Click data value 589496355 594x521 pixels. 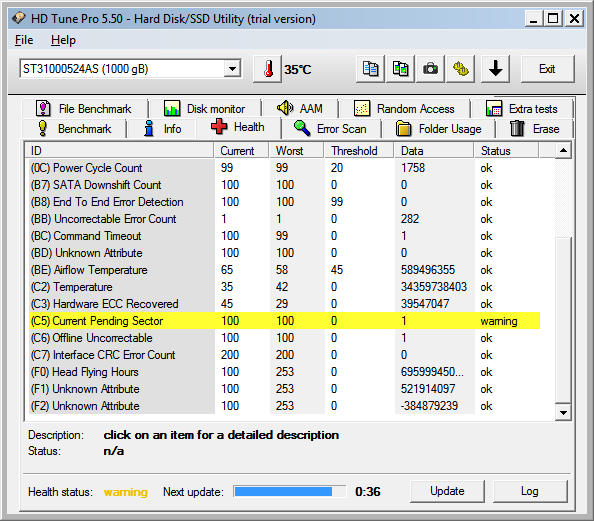[428, 270]
